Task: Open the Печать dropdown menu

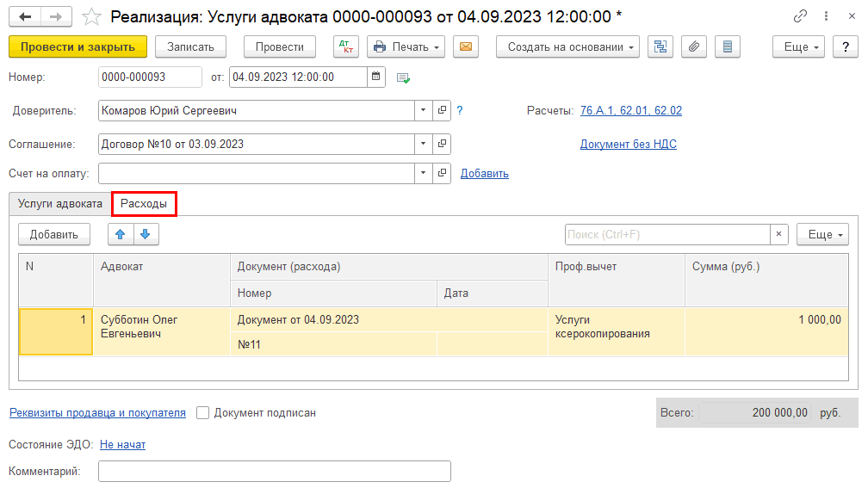Action: [406, 46]
